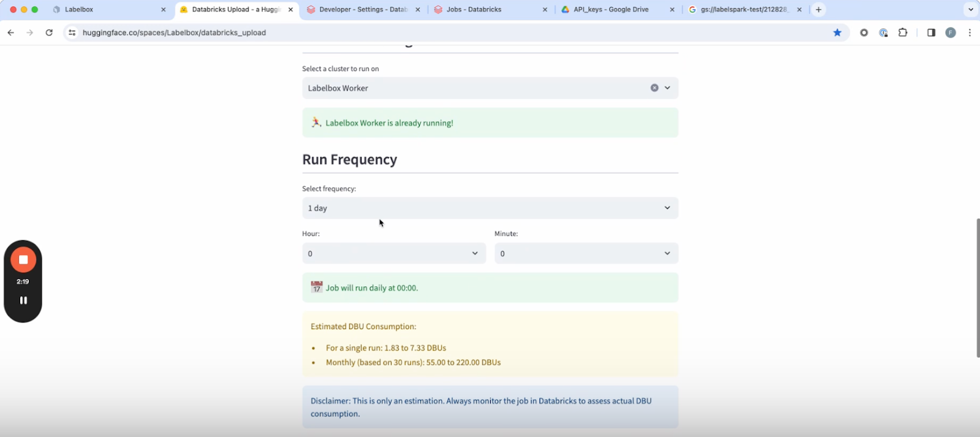Close the Developer - Settings tab
Viewport: 980px width, 437px height.
click(418, 10)
